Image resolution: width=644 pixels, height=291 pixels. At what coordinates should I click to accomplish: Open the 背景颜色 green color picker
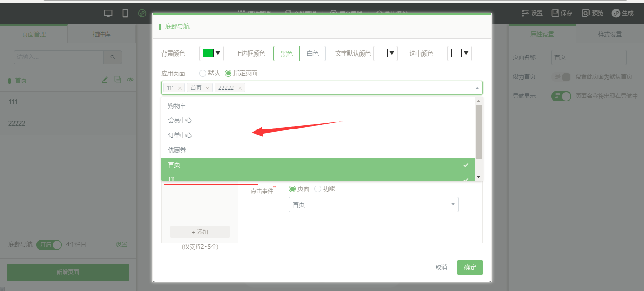click(x=211, y=53)
